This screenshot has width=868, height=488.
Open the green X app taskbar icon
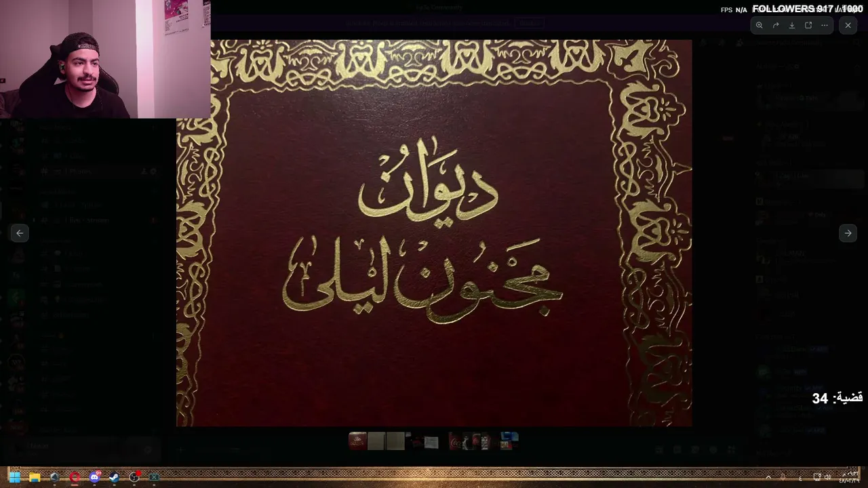pos(154,477)
